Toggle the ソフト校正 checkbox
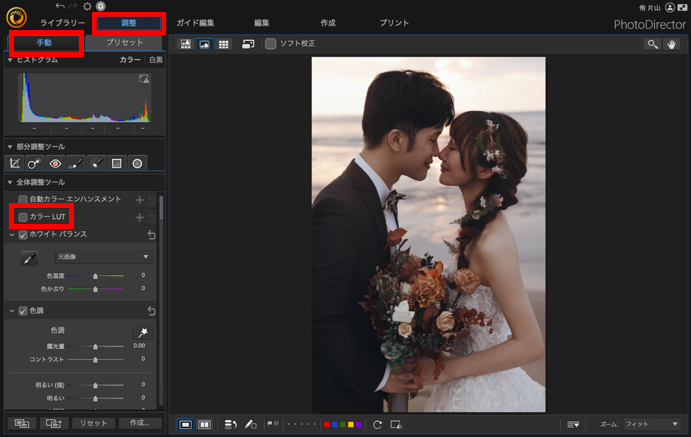 coord(271,44)
